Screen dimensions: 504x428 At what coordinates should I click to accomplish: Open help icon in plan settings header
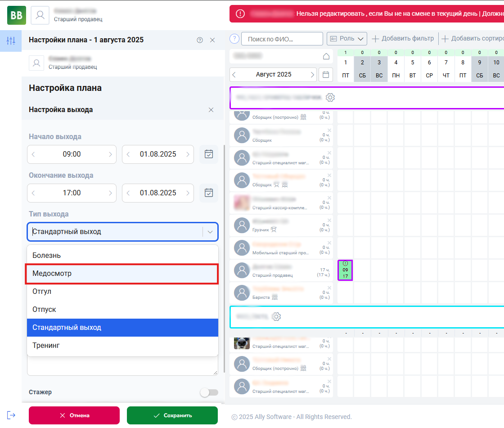pyautogui.click(x=200, y=40)
